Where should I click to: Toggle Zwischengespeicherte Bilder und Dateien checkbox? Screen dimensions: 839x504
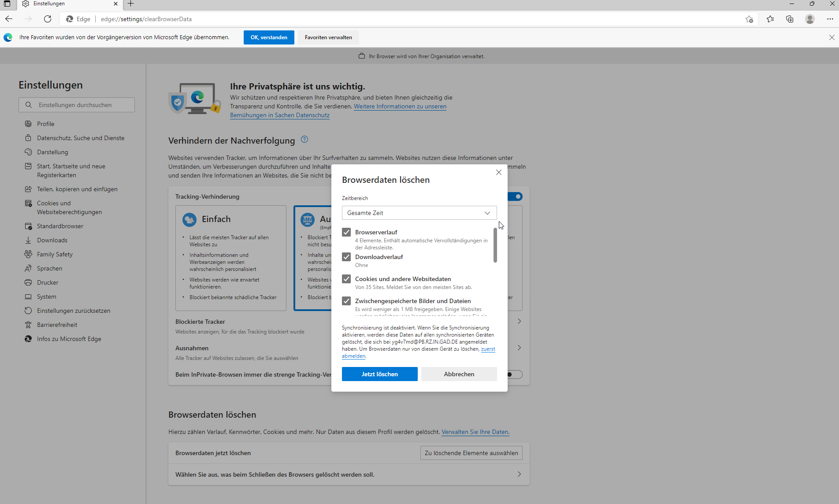(x=346, y=301)
